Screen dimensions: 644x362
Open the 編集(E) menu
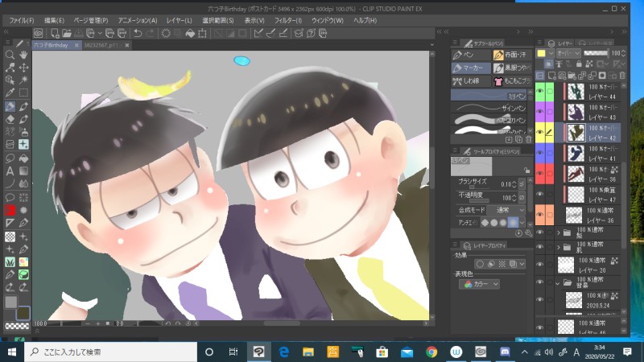[x=54, y=20]
